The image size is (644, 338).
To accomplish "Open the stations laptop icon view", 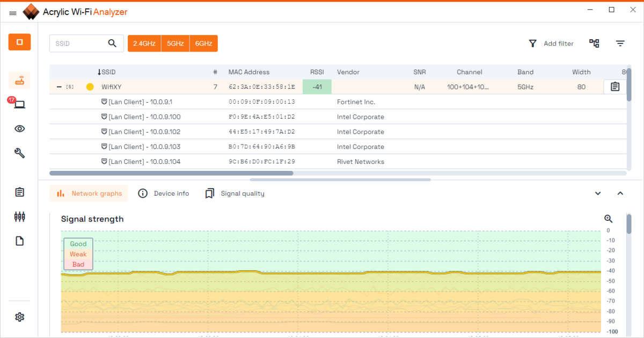I will pos(19,105).
